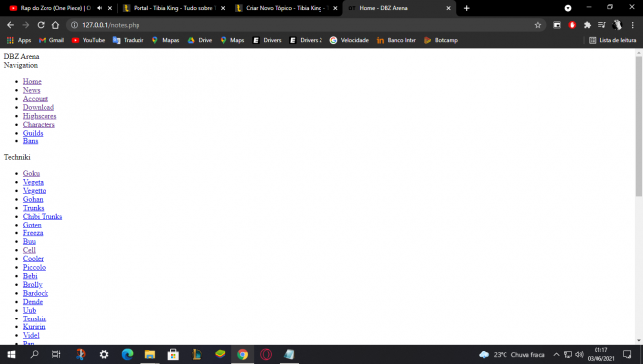
Task: Open a new browser tab with plus
Action: [466, 8]
